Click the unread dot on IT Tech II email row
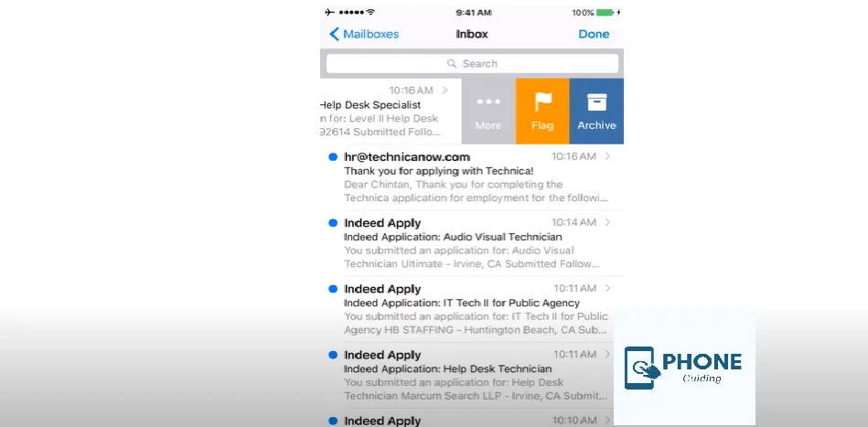This screenshot has width=868, height=427. [x=333, y=289]
